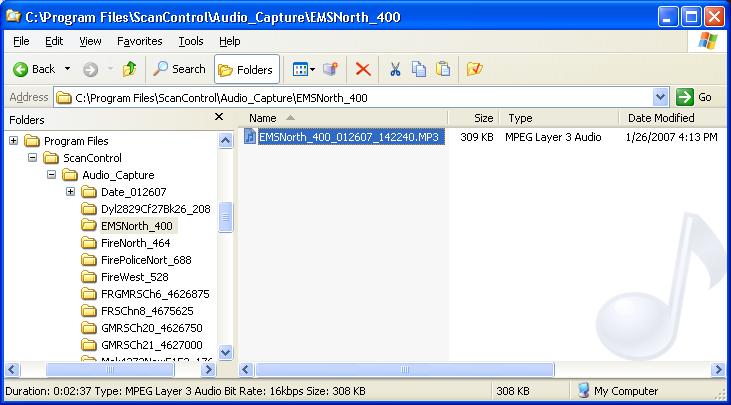Click folder pane horizontal scroll right arrow
The image size is (731, 405).
point(208,370)
